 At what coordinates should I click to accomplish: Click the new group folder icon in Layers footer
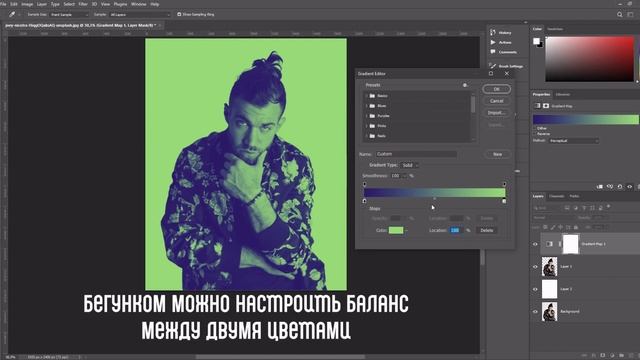pos(622,356)
